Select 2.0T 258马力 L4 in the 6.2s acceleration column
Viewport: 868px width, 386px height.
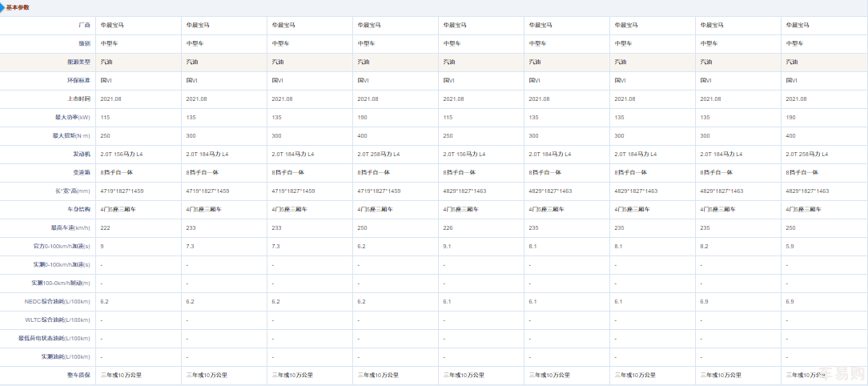pyautogui.click(x=379, y=154)
